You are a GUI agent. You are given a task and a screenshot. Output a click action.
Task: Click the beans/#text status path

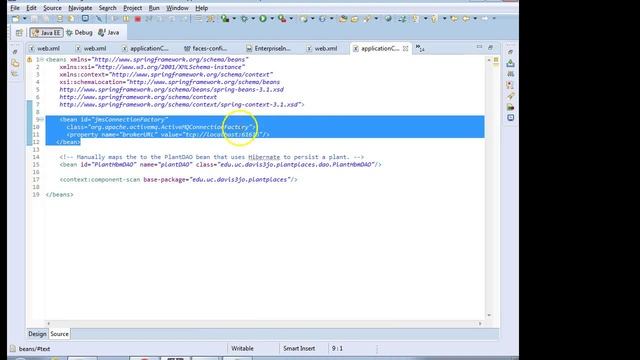point(34,349)
